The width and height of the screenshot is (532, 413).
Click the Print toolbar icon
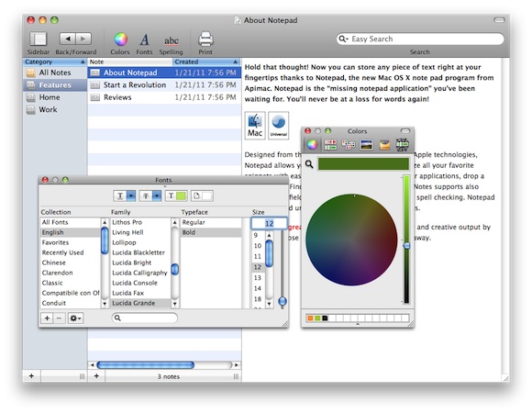click(205, 39)
